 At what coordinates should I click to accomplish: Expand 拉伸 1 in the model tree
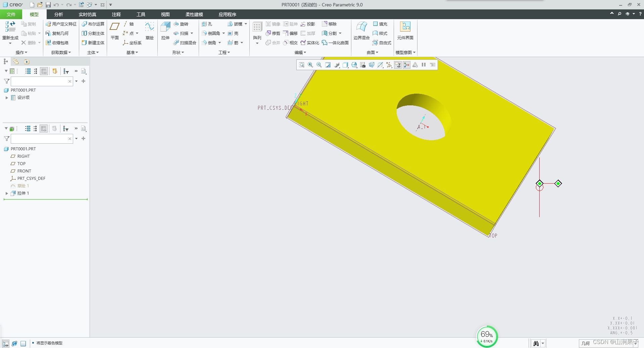pyautogui.click(x=6, y=193)
